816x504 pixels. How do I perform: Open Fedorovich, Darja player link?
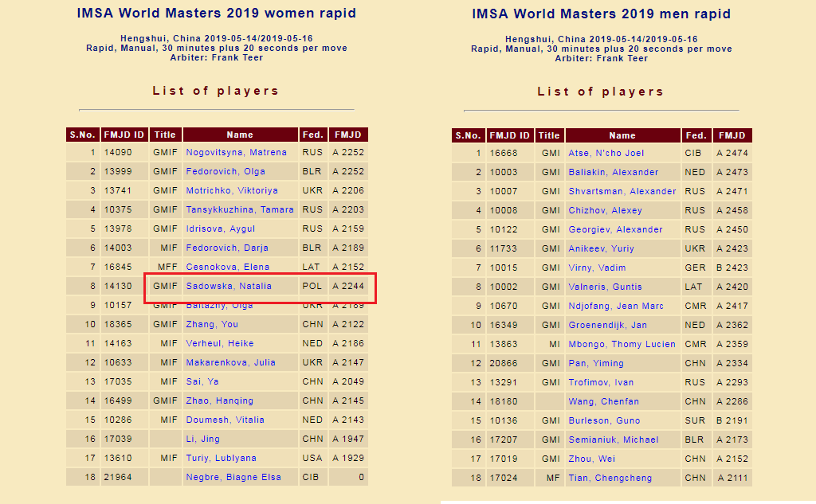click(227, 248)
